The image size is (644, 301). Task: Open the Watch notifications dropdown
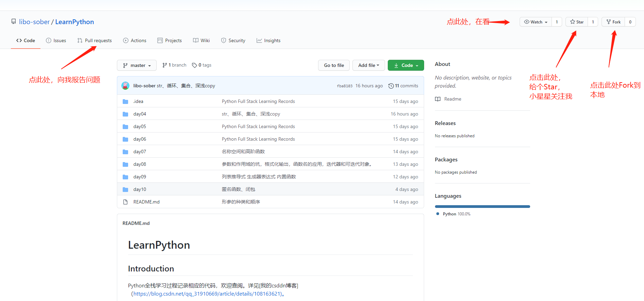coord(536,22)
